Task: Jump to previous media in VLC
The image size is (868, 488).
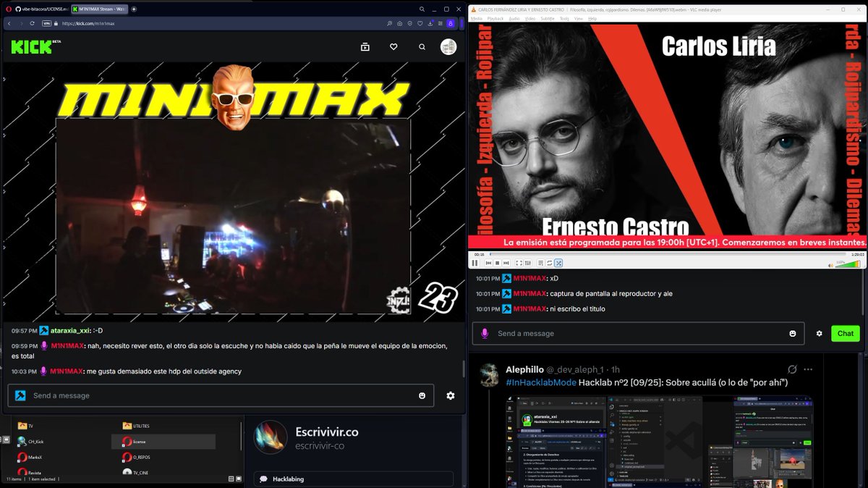Action: point(488,263)
